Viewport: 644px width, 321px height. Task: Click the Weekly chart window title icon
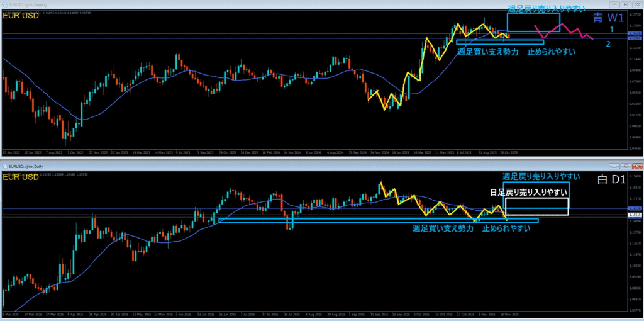tap(5, 4)
